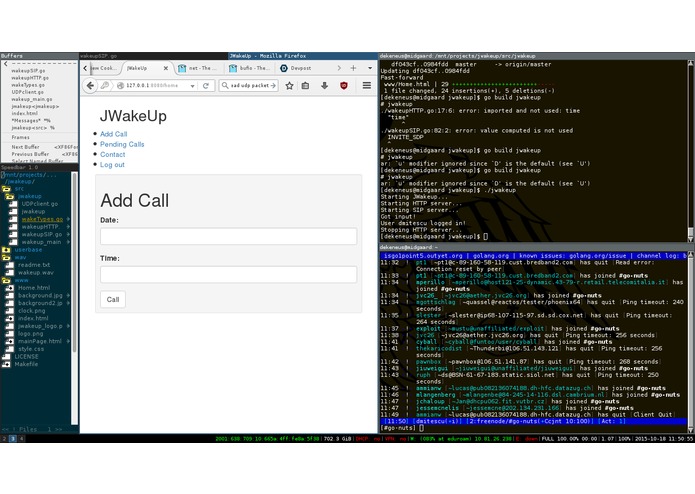Click the red shield ad-blocker icon
The image size is (695, 494).
(x=344, y=86)
